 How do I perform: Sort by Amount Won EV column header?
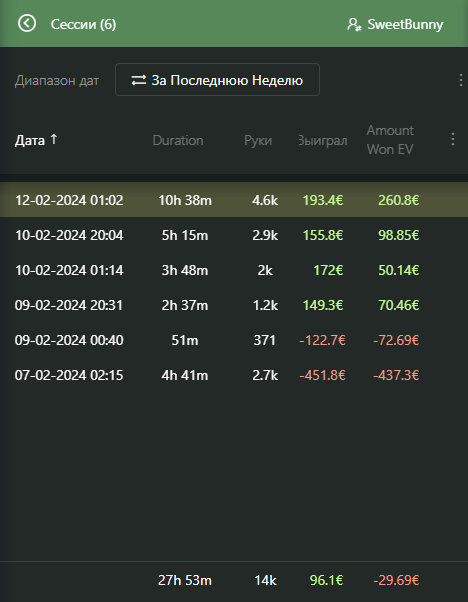pos(390,140)
